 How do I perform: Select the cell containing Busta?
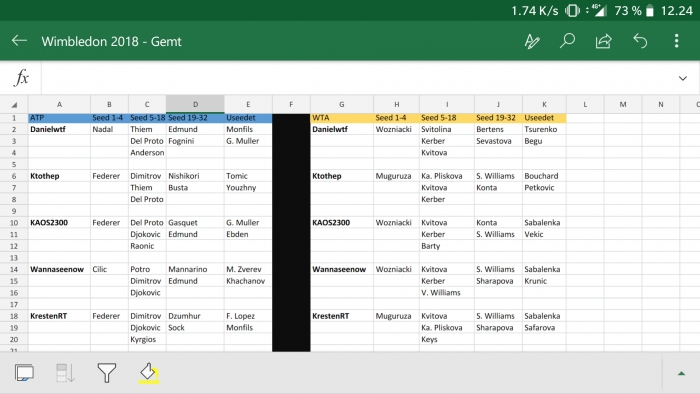[x=195, y=187]
